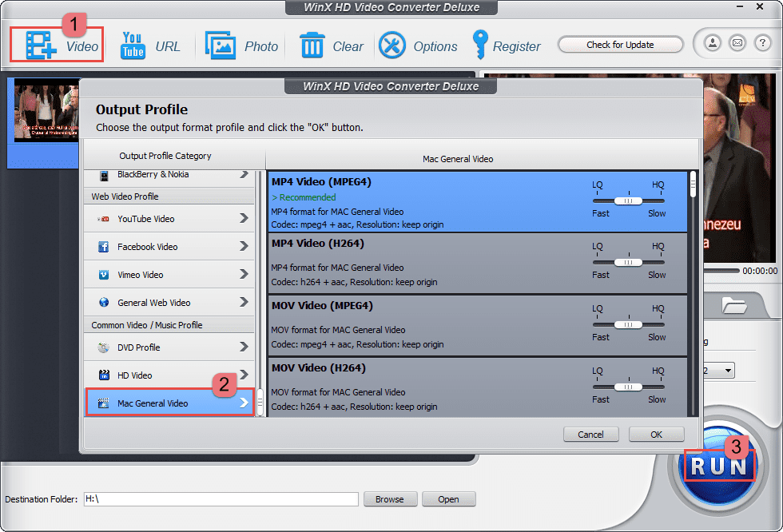
Task: Select the HD Video category label
Action: point(135,375)
